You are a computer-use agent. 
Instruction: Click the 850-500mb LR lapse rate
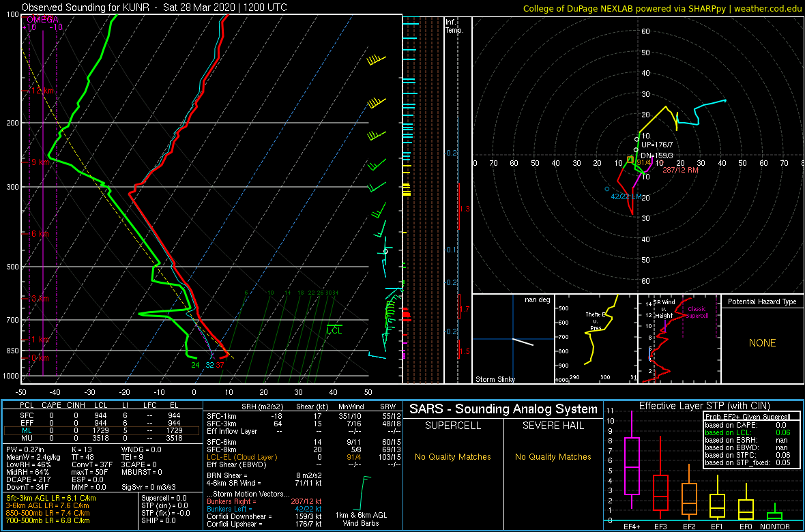[48, 512]
